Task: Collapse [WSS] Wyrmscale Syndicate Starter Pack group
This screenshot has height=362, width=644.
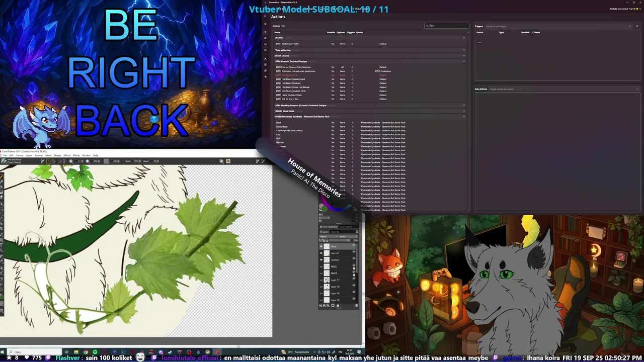Action: click(464, 117)
